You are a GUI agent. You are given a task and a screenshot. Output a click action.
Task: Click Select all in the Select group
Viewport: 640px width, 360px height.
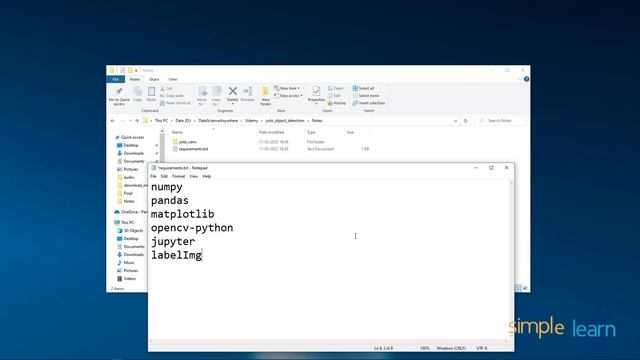click(363, 88)
